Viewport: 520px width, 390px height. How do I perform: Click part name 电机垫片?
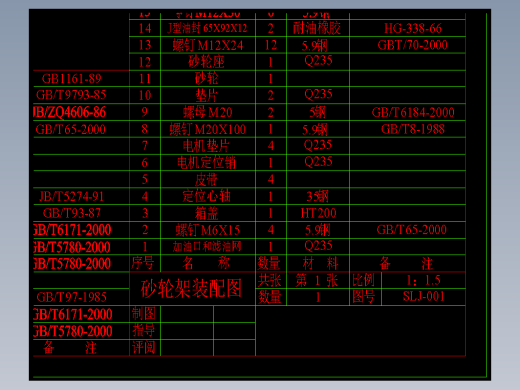click(206, 146)
